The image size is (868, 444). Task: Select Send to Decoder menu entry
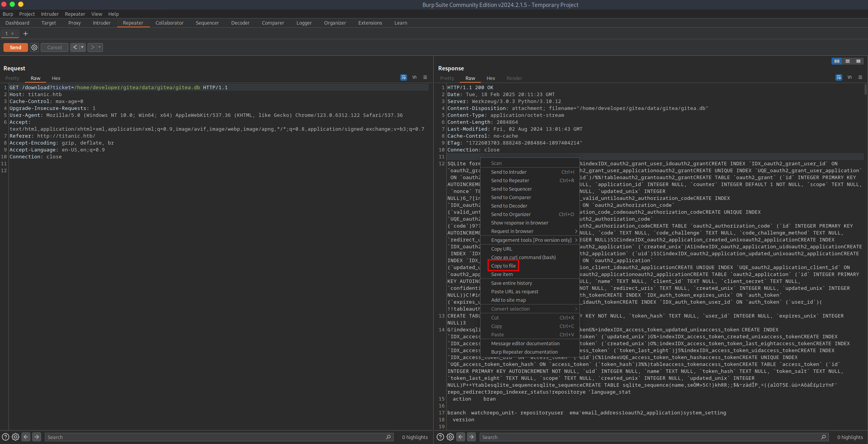click(530, 206)
